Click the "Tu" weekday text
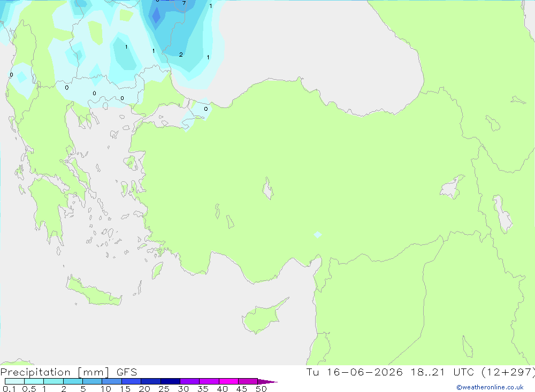The width and height of the screenshot is (535, 392). 312,372
